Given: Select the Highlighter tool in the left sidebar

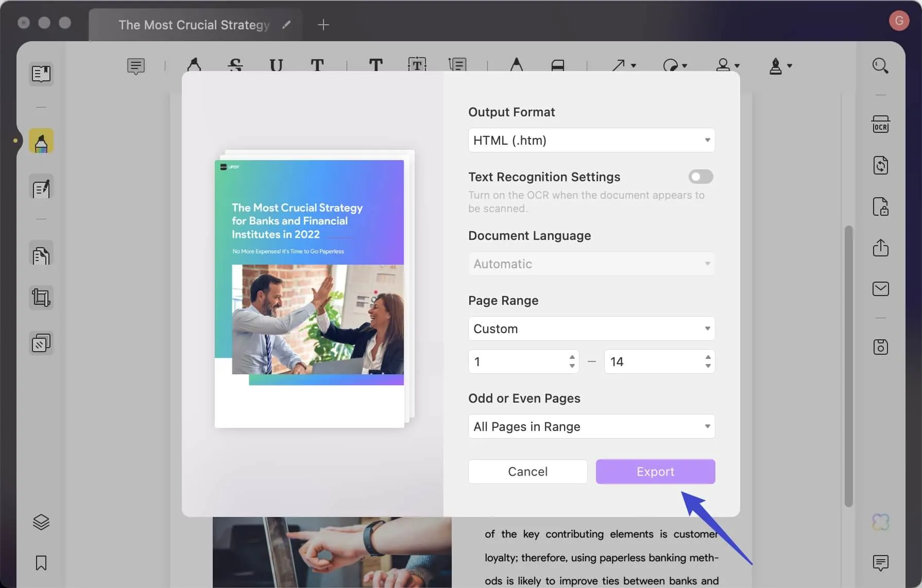Looking at the screenshot, I should click(x=41, y=141).
